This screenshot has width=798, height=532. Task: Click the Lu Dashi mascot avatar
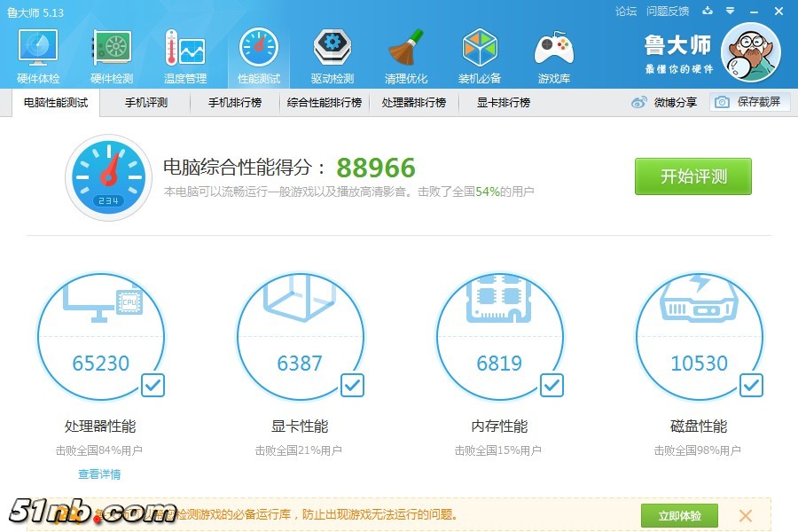click(750, 53)
